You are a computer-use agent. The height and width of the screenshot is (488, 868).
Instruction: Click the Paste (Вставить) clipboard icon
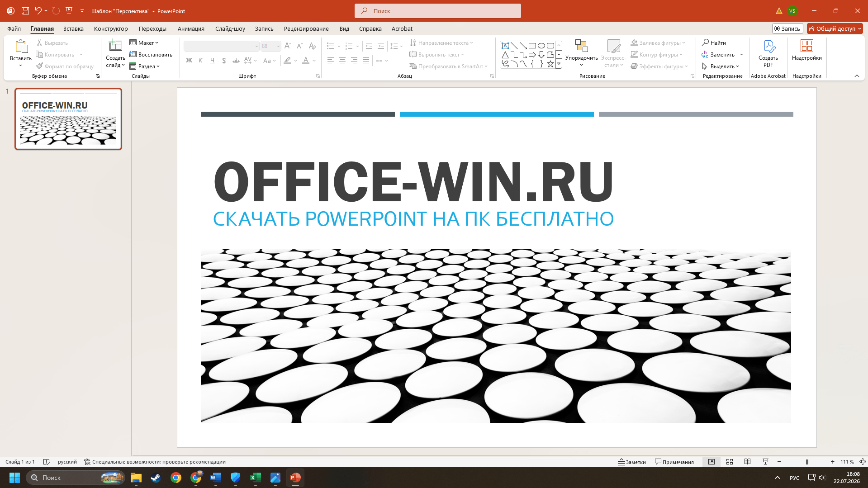(21, 47)
